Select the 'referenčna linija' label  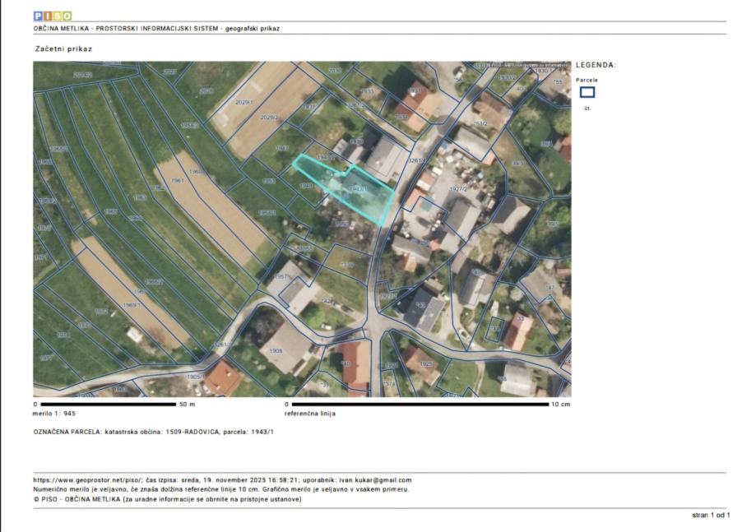coord(310,414)
